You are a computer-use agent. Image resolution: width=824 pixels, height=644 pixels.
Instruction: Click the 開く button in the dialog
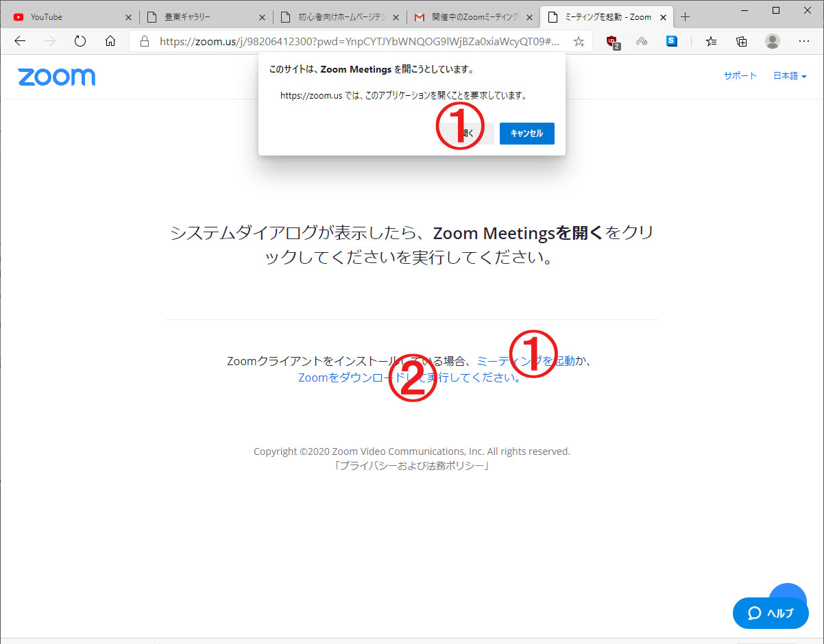tap(466, 134)
